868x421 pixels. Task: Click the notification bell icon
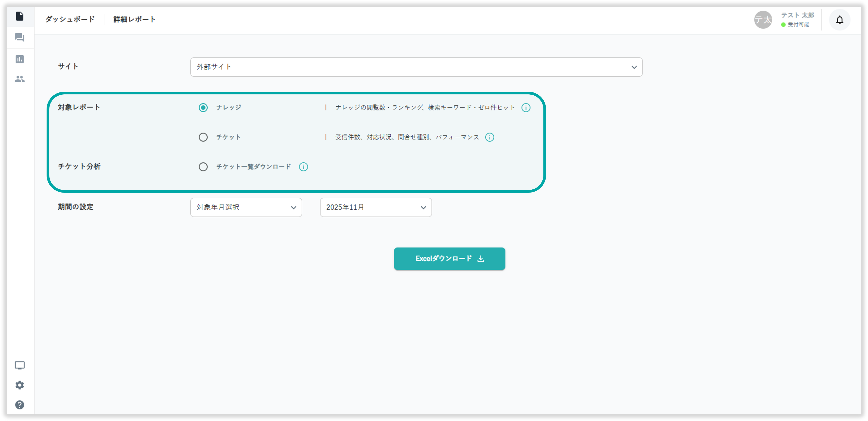tap(839, 20)
